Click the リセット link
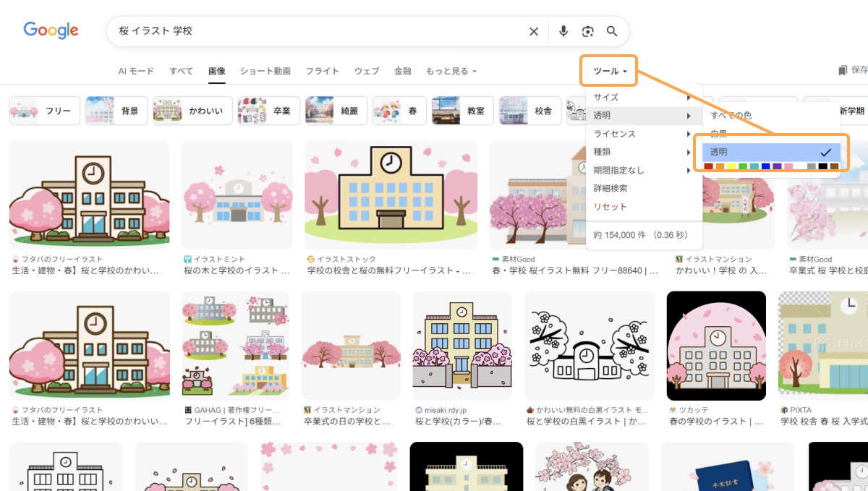The width and height of the screenshot is (868, 491). coord(610,207)
